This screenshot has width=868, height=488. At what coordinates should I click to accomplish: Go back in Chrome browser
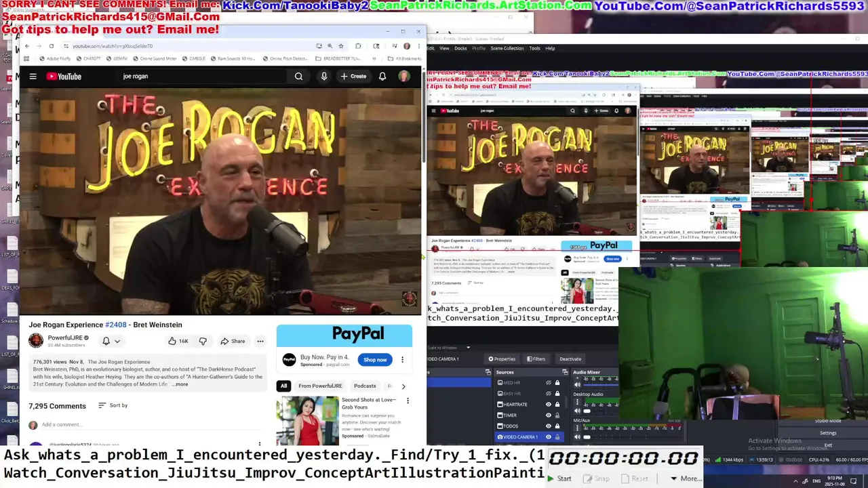click(x=27, y=46)
